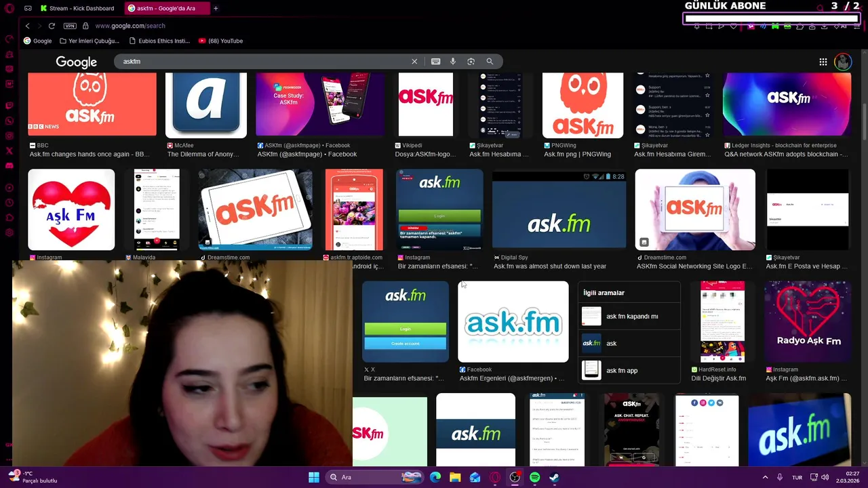Viewport: 868px width, 488px height.
Task: Take a snapshot with Opera camera icon
Action: [709, 26]
